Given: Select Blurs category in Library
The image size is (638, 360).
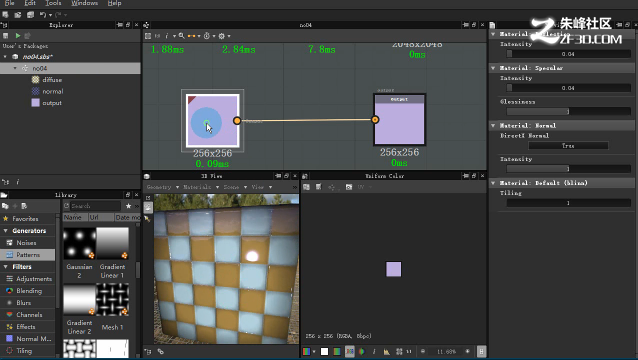Looking at the screenshot, I should point(23,303).
